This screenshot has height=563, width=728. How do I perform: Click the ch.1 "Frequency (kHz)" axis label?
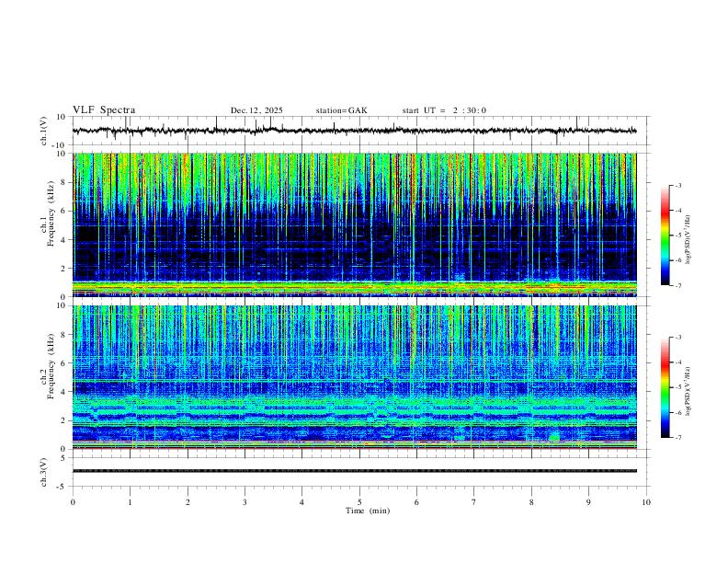(51, 213)
